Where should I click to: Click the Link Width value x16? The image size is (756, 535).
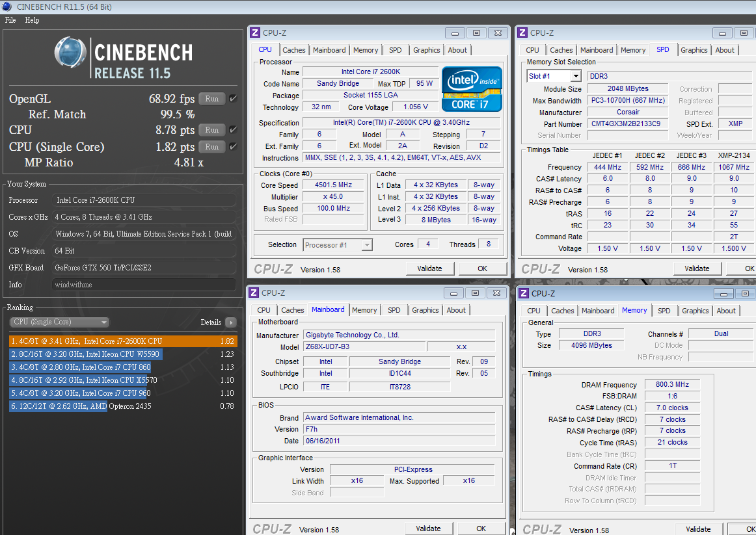pos(357,480)
